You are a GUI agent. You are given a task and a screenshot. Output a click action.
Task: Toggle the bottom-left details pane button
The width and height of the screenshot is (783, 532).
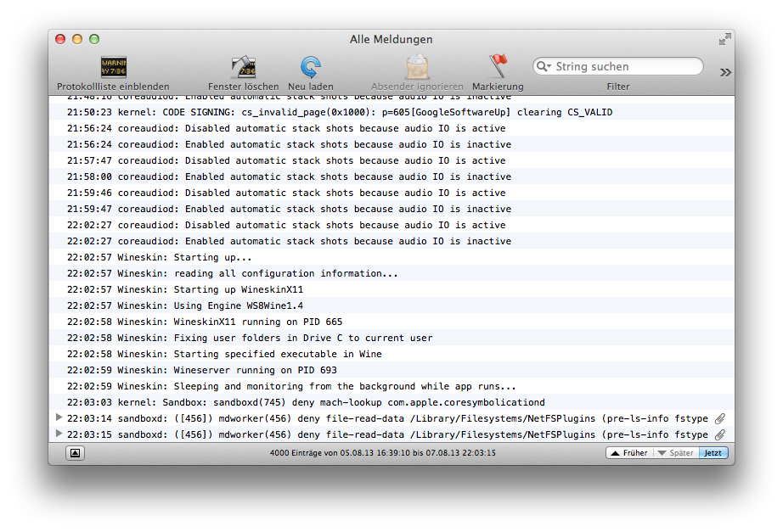(75, 452)
